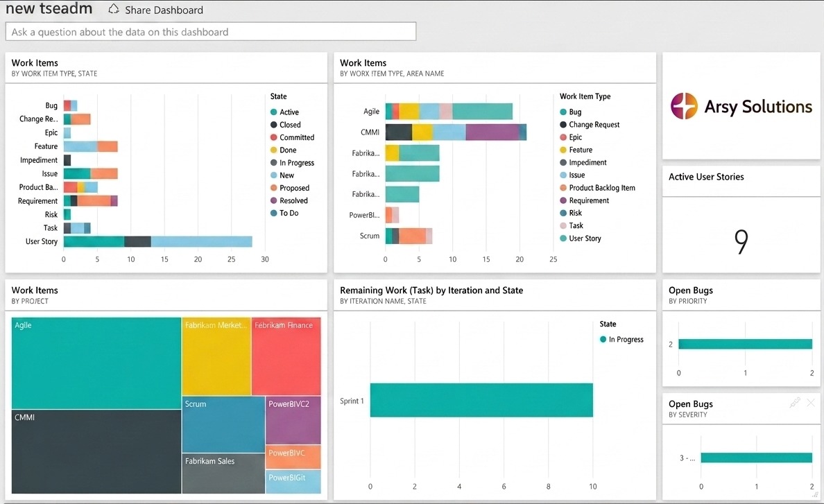Viewport: 824px width, 504px height.
Task: Click the Agile bar in area name chart
Action: click(449, 112)
